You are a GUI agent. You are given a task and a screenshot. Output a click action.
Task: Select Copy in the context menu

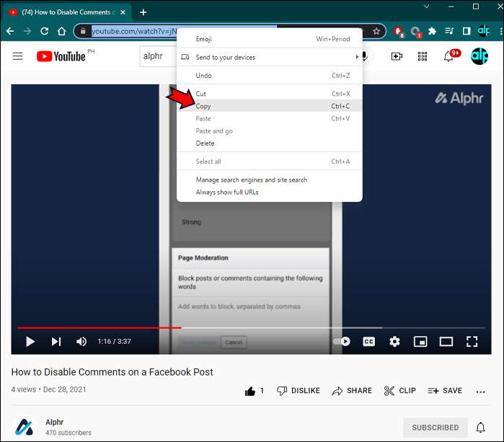tap(270, 106)
